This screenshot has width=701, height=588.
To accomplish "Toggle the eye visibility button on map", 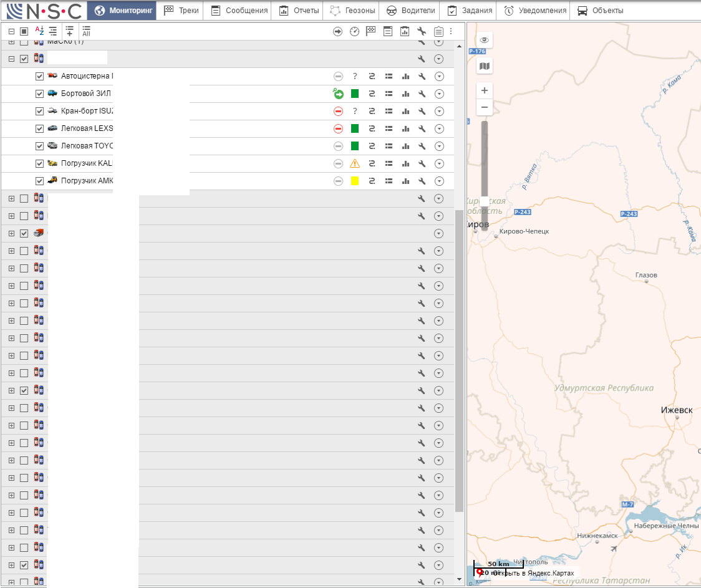I will [485, 41].
